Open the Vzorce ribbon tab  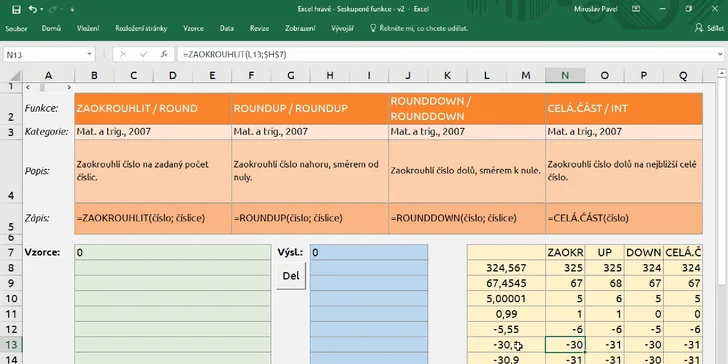coord(193,28)
